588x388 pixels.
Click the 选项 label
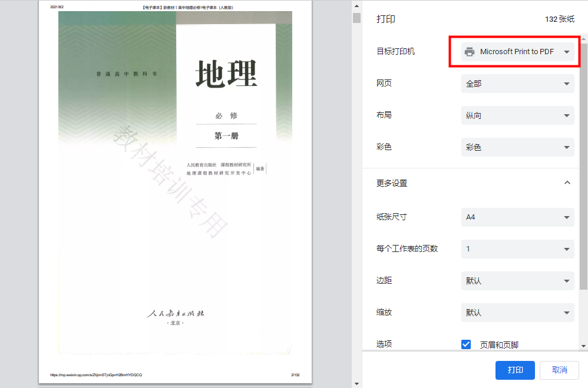point(384,344)
